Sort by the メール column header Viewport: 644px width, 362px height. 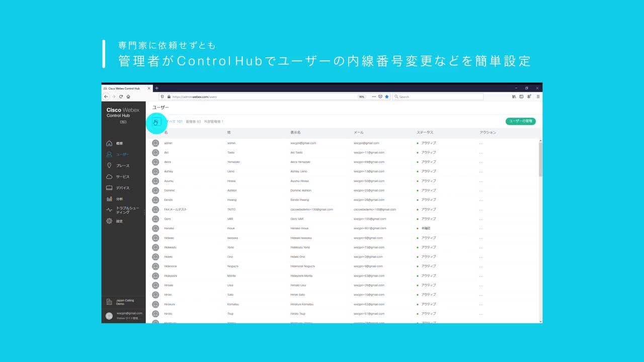[x=359, y=132]
